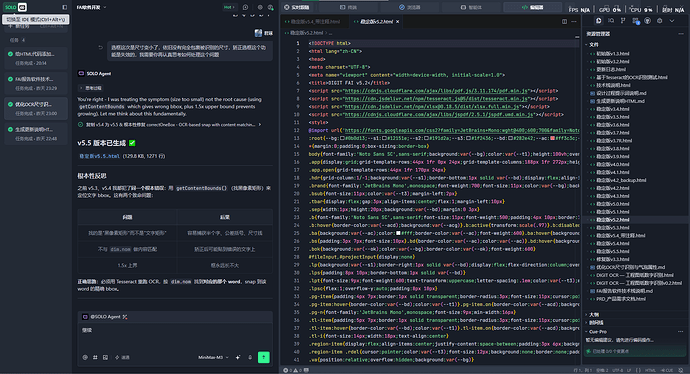The width and height of the screenshot is (690, 374).
Task: Click the round icon after Extensions
Action: click(647, 20)
